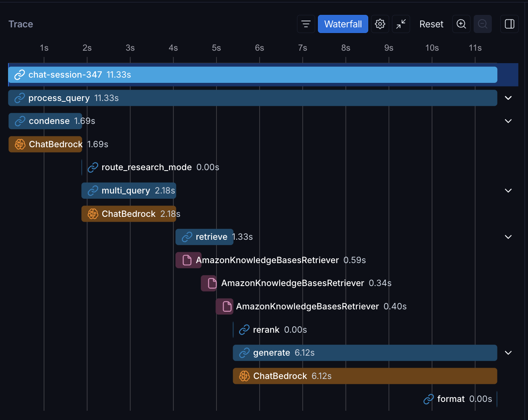Screen dimensions: 528x420
Task: Open AmazonKnowledgeBasesRetriever 0.40s span
Action: [x=307, y=307]
